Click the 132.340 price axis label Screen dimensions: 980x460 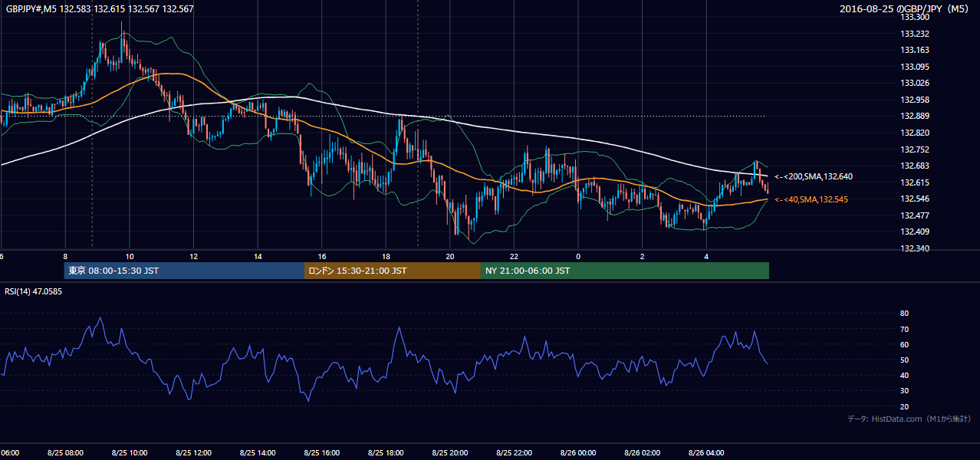(x=914, y=248)
